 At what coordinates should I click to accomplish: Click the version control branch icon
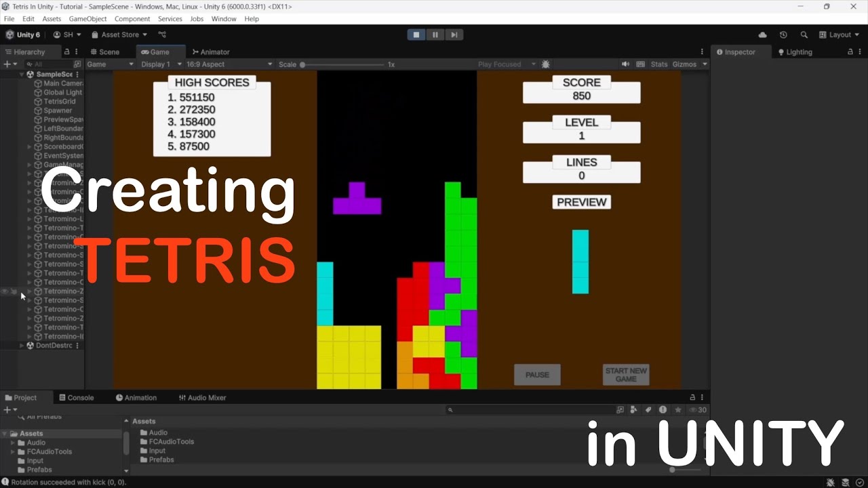pos(162,35)
